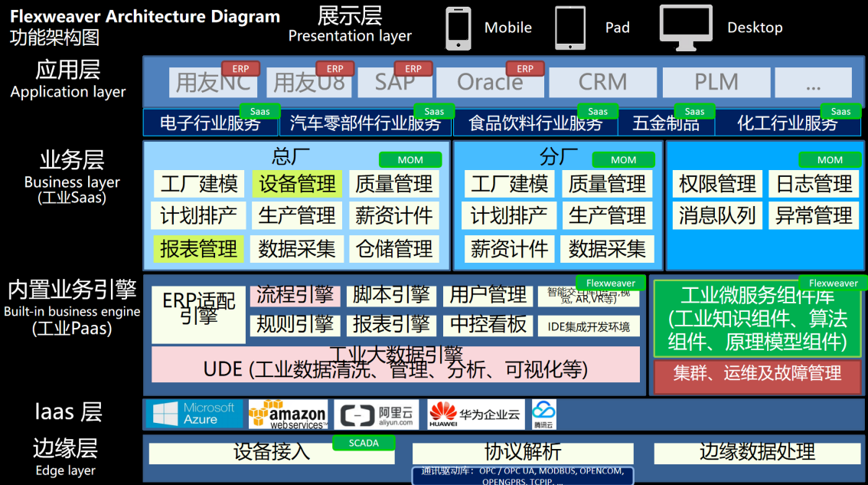This screenshot has width=868, height=485.
Task: Click the 脚本引擎 box
Action: coord(391,296)
